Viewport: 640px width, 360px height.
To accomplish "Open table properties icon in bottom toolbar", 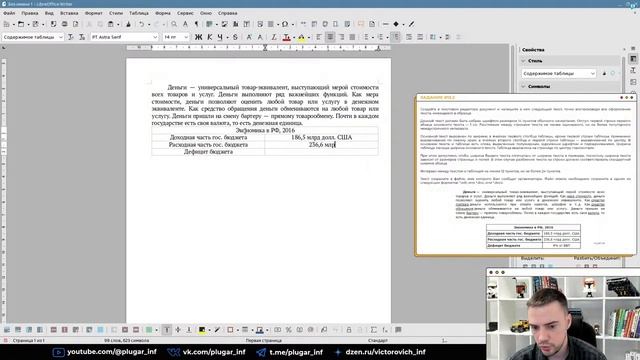I will (x=398, y=330).
